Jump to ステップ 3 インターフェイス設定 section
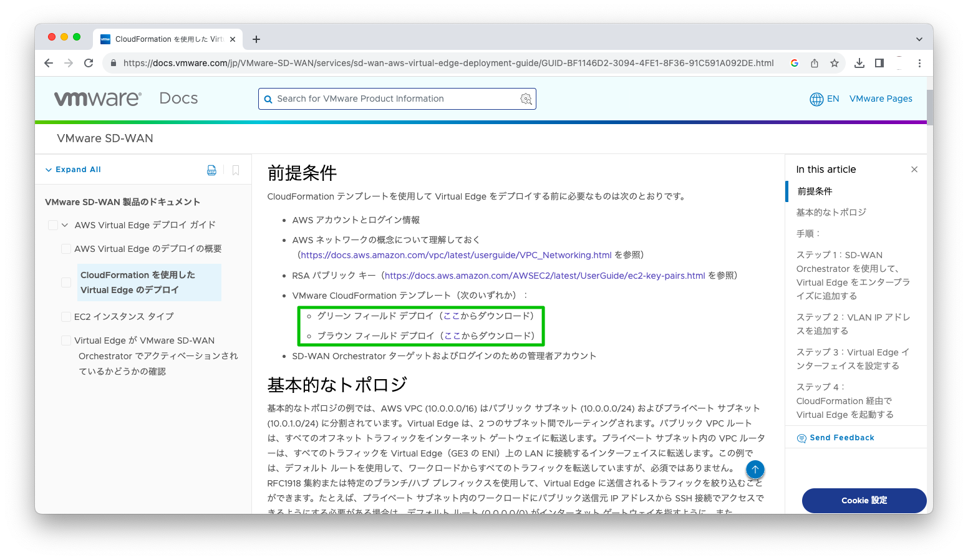The width and height of the screenshot is (968, 560). point(853,359)
